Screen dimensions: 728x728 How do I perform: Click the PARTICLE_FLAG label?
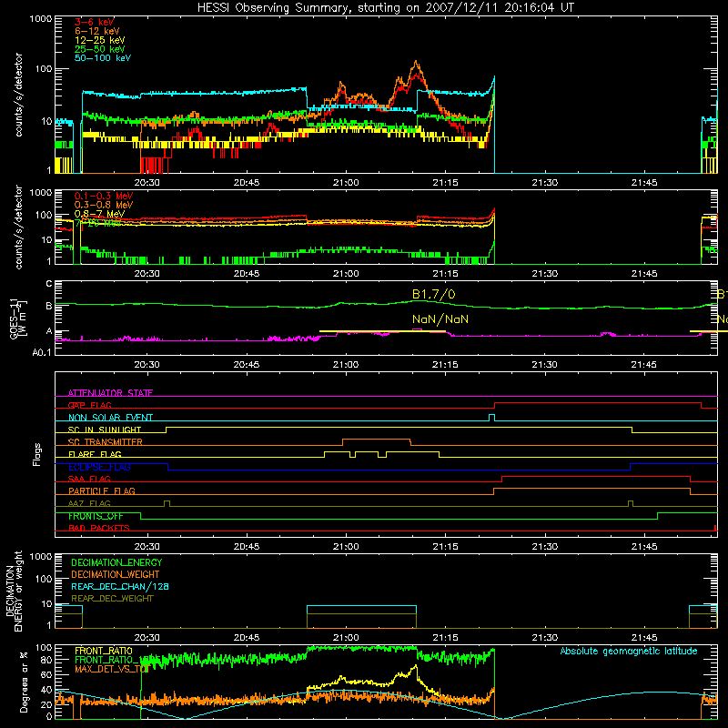click(102, 490)
